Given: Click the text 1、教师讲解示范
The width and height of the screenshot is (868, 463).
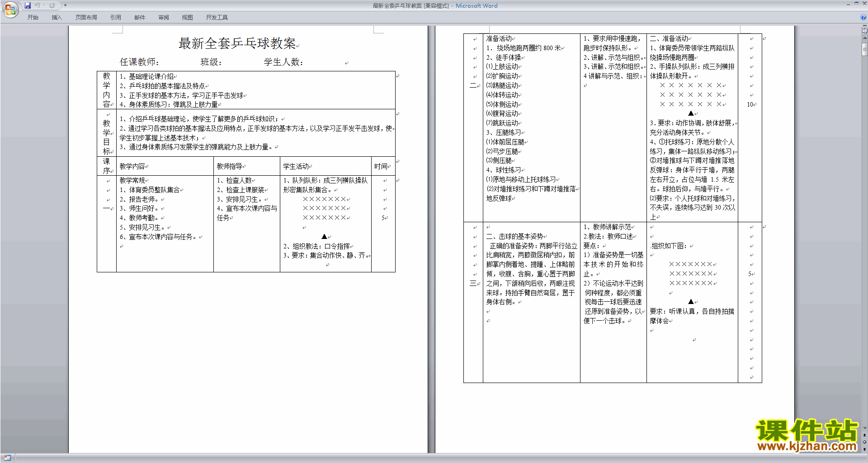Looking at the screenshot, I should point(607,227).
